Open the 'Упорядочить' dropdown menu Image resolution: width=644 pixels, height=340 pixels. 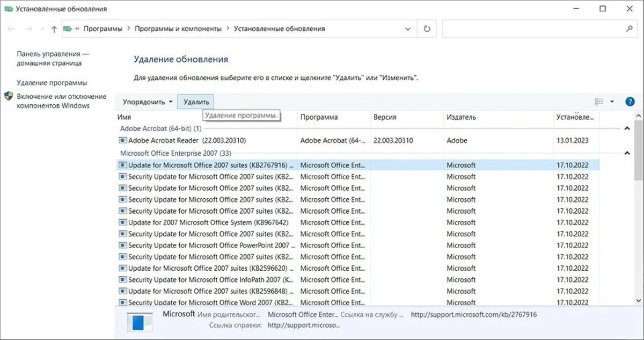click(x=148, y=102)
